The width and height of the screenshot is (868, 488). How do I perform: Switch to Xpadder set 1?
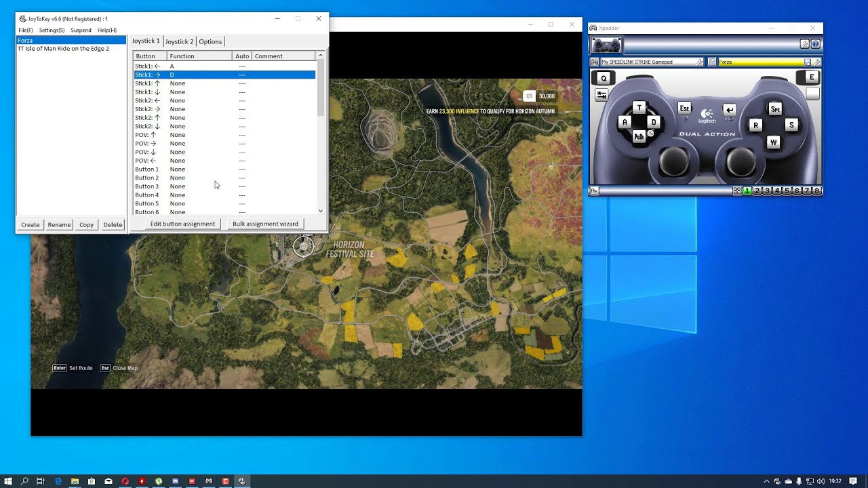747,191
